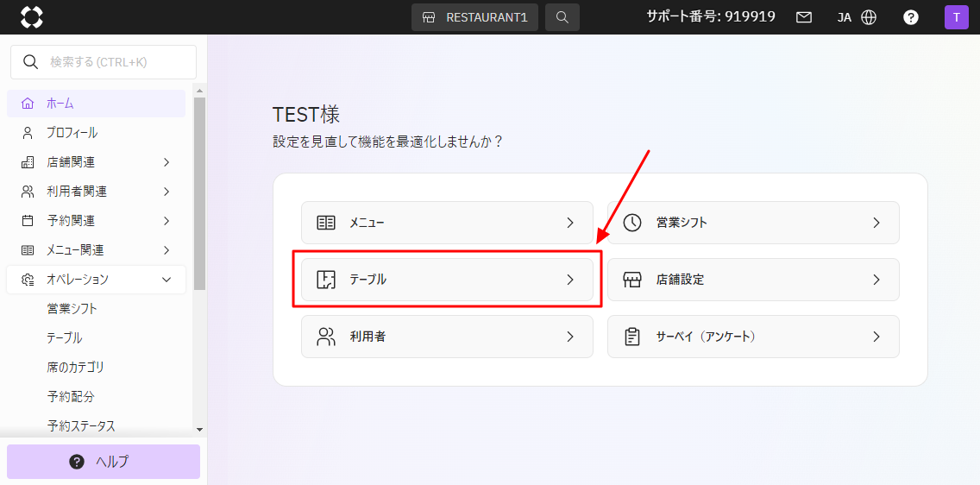
Task: Expand 予約関連 in the sidebar
Action: click(x=97, y=221)
